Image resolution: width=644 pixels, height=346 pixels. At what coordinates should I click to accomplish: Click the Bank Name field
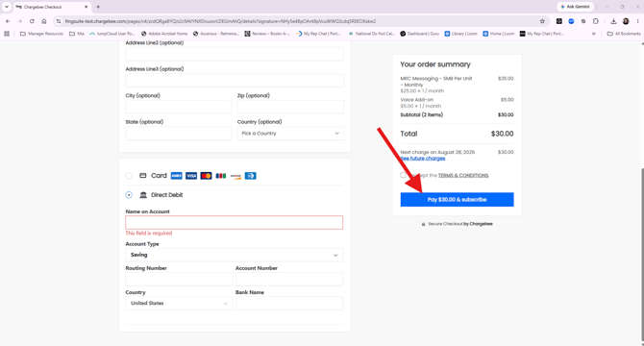[x=289, y=304]
